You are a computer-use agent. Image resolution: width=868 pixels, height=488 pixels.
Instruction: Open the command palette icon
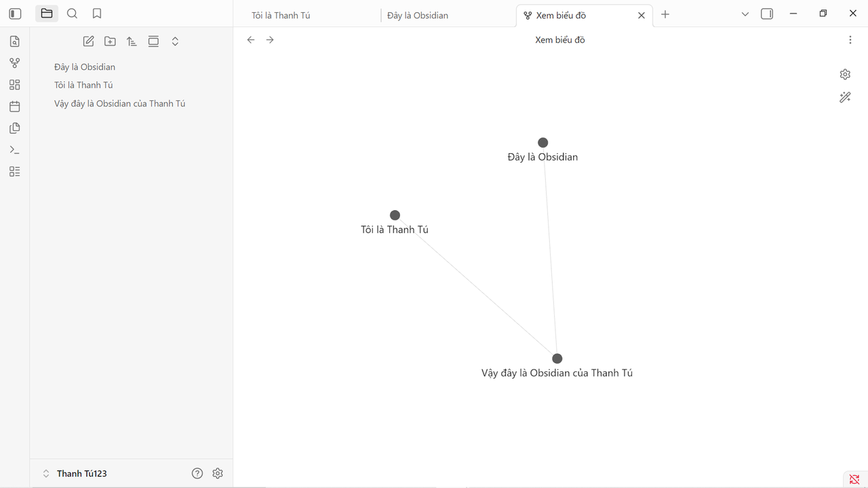click(x=15, y=150)
